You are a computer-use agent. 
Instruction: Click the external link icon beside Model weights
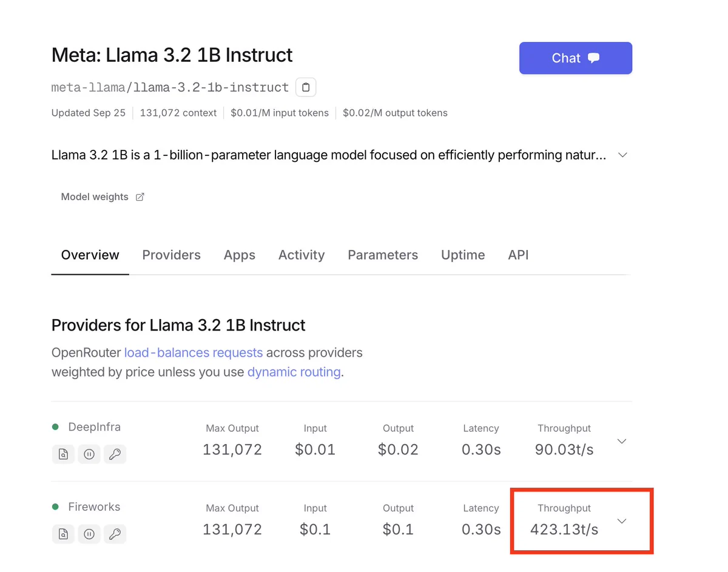140,197
